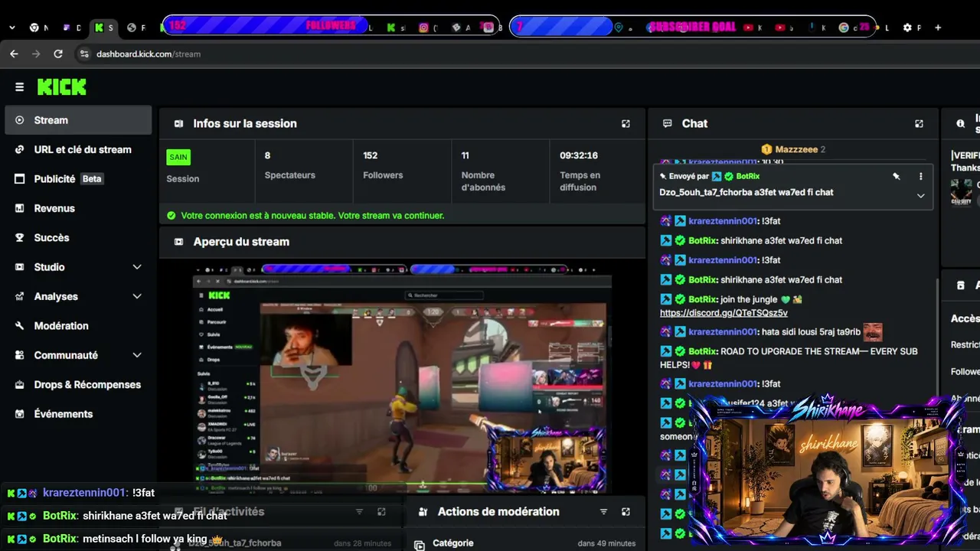980x551 pixels.
Task: Click the stream preview video thumbnail
Action: click(x=402, y=379)
